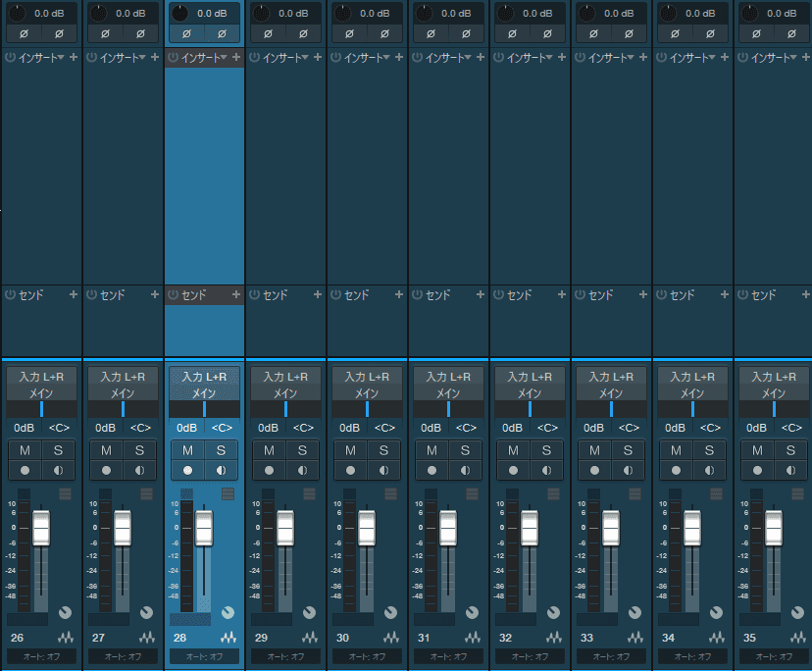This screenshot has width=812, height=671.
Task: Click the センド label on channel 30
Action: point(357,295)
